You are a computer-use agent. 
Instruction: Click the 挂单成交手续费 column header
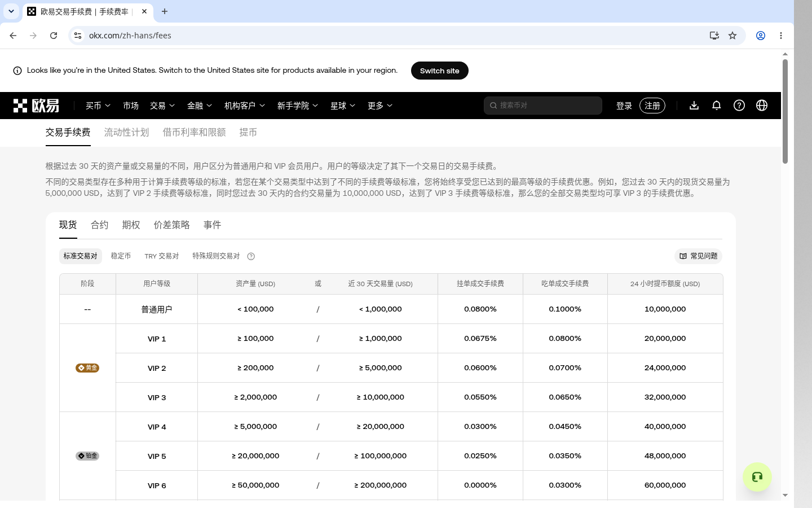tap(480, 284)
